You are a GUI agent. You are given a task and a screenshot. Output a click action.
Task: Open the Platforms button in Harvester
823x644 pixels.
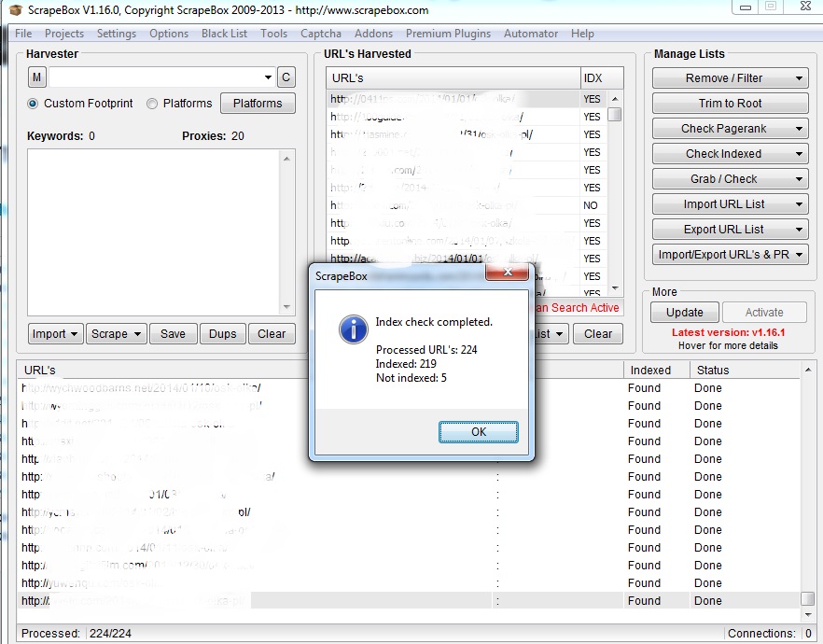pos(258,104)
